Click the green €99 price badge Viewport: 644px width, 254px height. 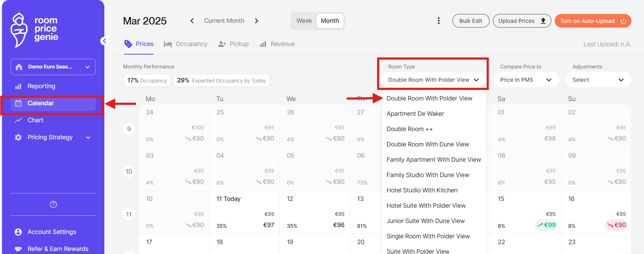pos(546,225)
